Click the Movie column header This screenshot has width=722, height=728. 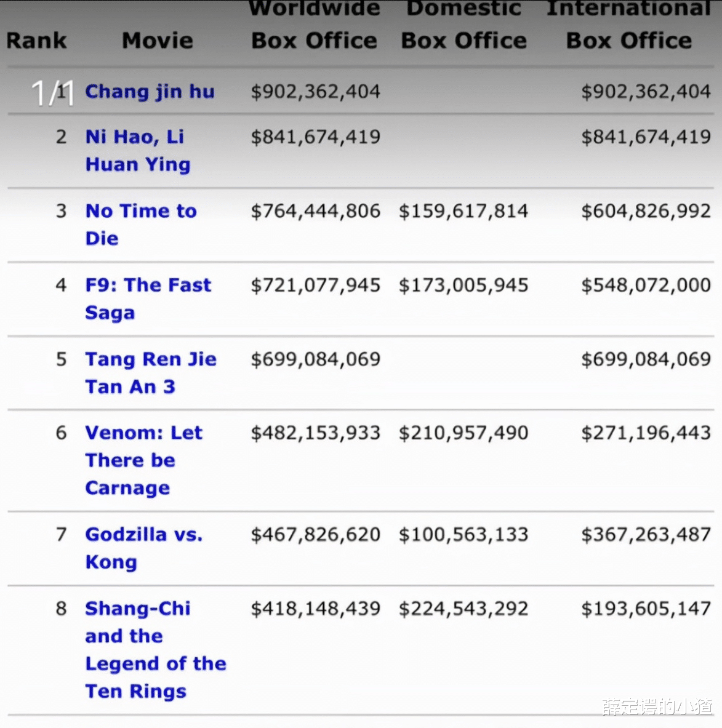point(158,41)
